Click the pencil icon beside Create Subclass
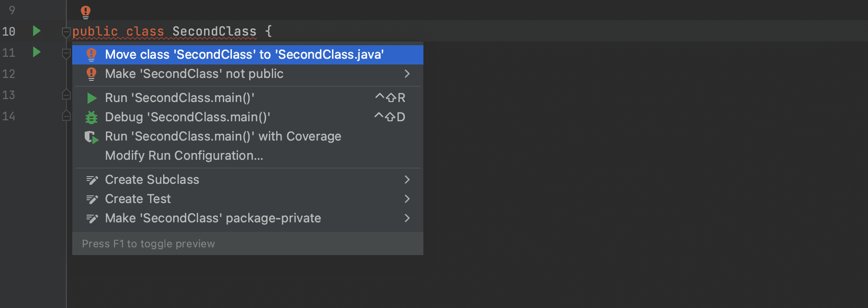Image resolution: width=868 pixels, height=308 pixels. (91, 180)
